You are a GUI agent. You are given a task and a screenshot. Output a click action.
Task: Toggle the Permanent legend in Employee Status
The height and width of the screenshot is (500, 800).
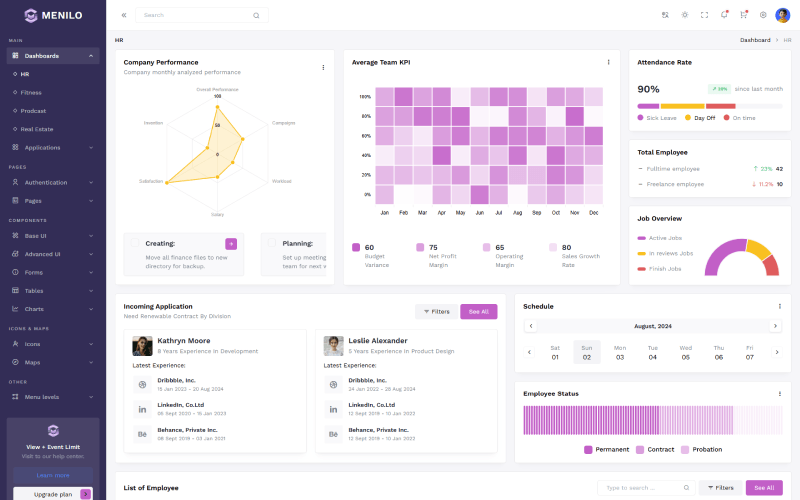588,449
